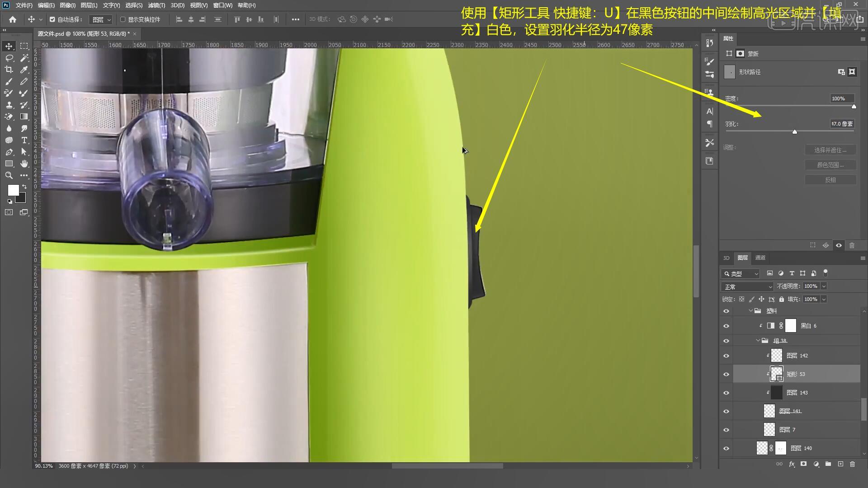Open the 图层 auto-select target dropdown

pos(101,19)
